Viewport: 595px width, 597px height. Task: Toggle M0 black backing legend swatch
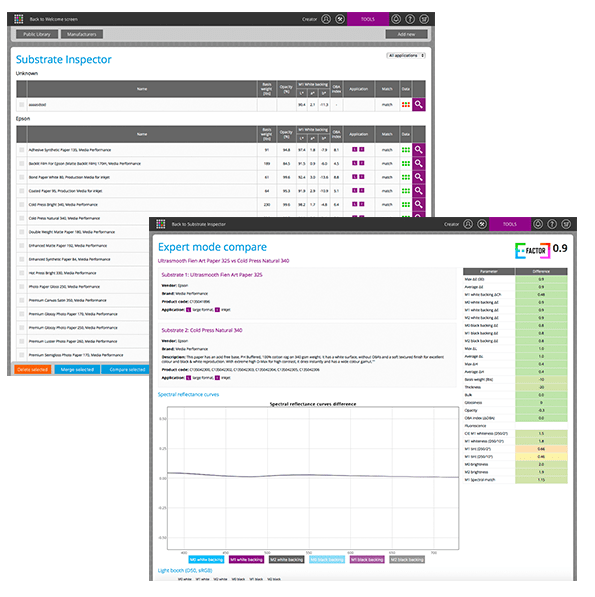[x=327, y=559]
